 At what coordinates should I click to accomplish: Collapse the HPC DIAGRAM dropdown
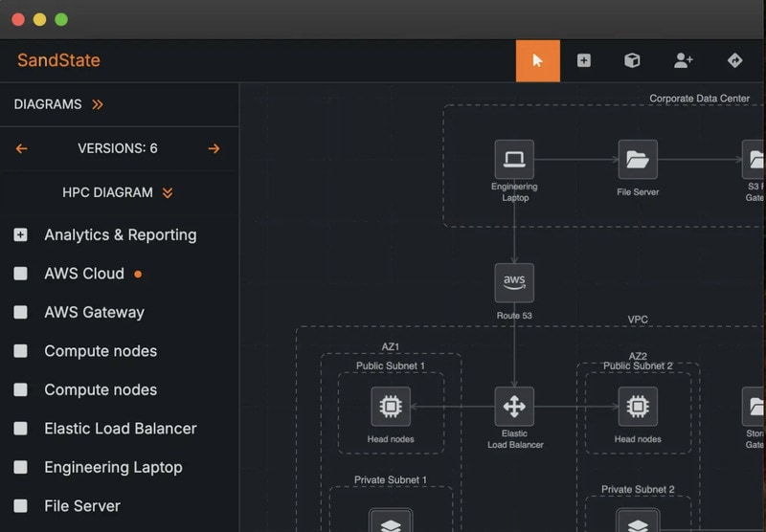168,192
